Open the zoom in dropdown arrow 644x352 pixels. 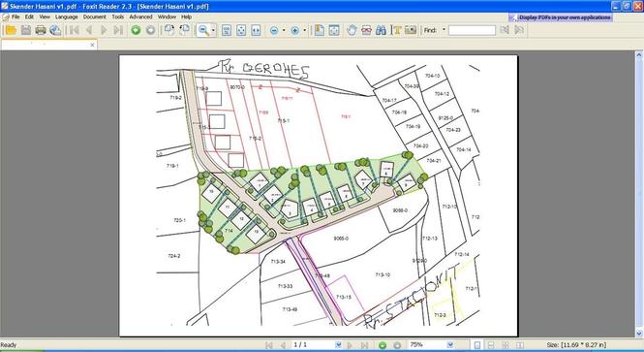(304, 30)
